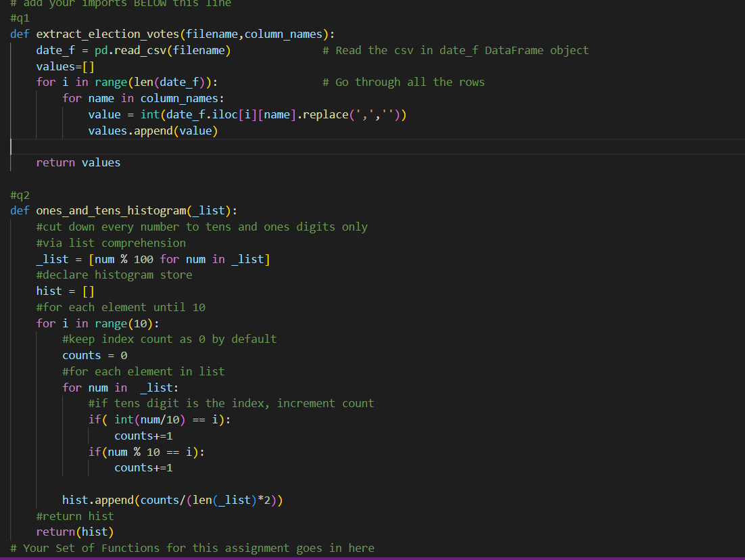Click the '#q1' comment
This screenshot has height=560, width=745.
[x=20, y=18]
